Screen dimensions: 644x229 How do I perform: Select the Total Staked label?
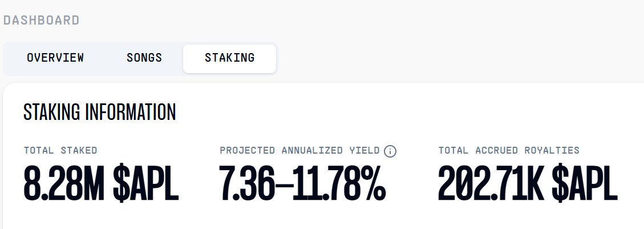(x=60, y=150)
